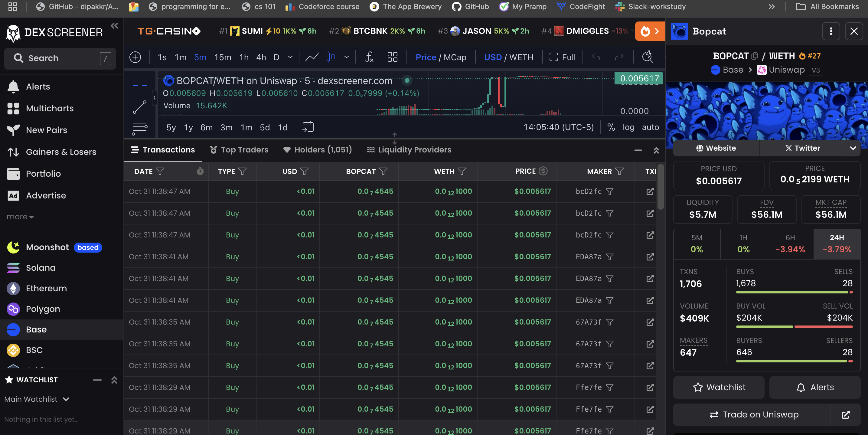Image resolution: width=868 pixels, height=435 pixels.
Task: Click the crosshair cursor tool
Action: click(139, 86)
